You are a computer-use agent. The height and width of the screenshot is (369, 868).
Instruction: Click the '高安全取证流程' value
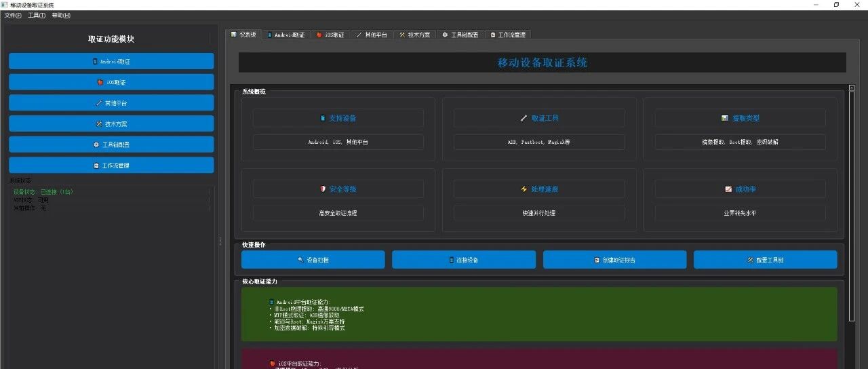click(338, 213)
